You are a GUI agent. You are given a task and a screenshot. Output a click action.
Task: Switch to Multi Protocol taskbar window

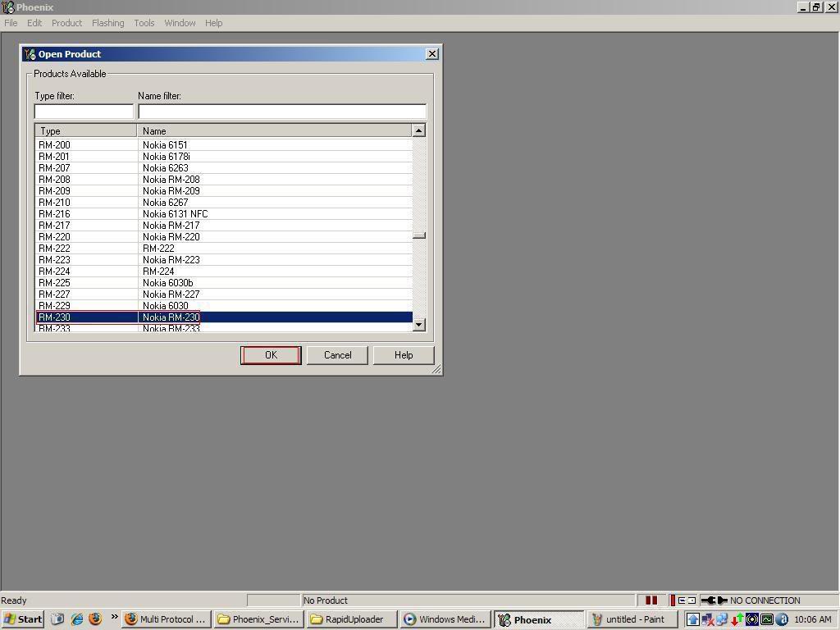[x=167, y=619]
